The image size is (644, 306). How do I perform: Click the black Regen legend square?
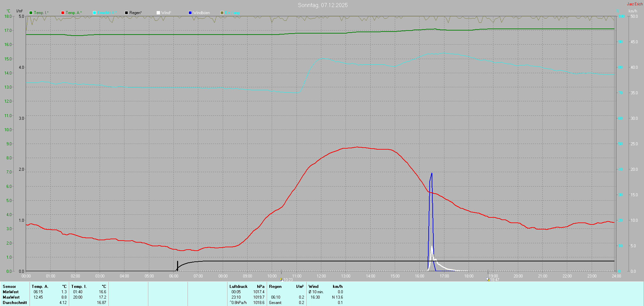click(126, 13)
